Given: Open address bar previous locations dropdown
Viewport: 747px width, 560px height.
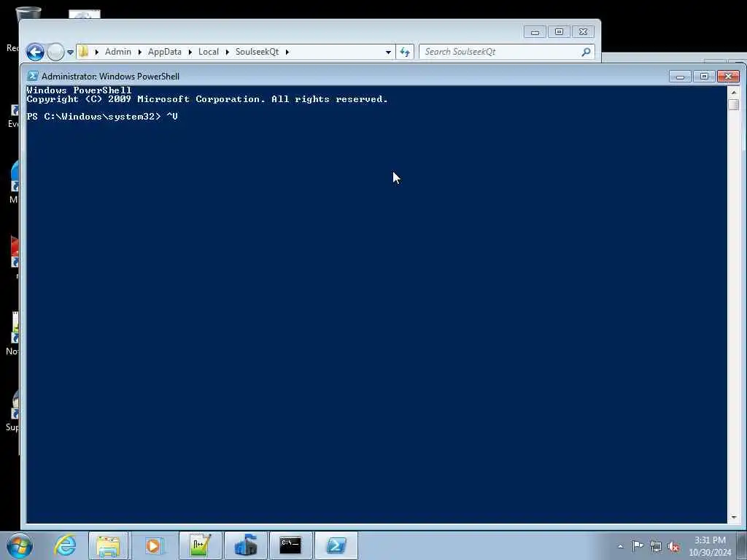Looking at the screenshot, I should 388,52.
